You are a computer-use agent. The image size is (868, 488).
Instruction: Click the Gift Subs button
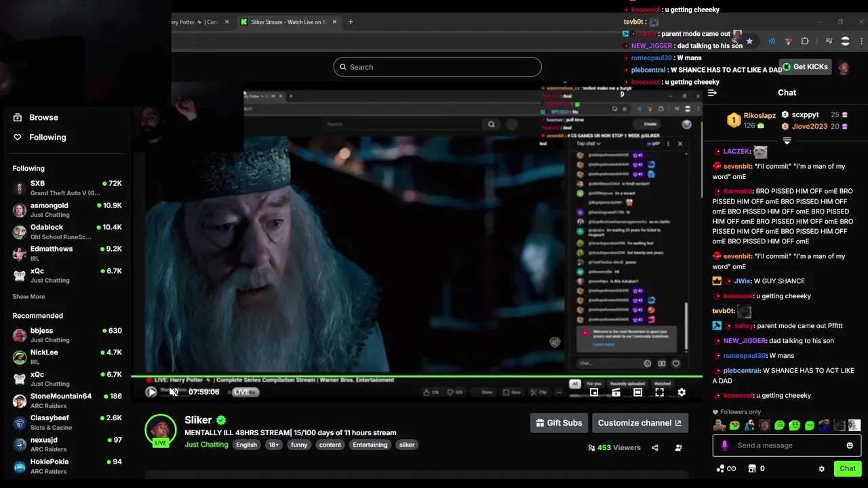559,423
